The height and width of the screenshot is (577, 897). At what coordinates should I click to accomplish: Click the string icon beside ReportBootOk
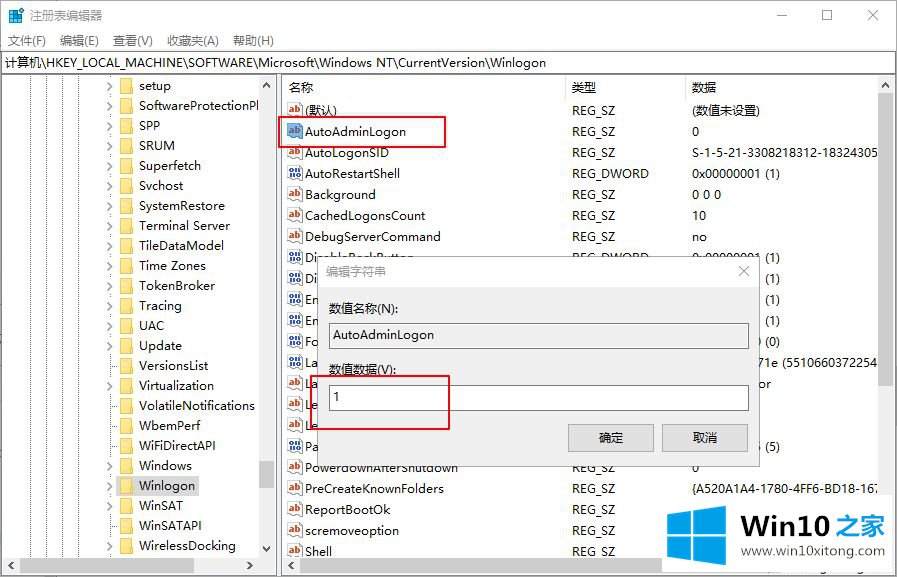point(295,510)
